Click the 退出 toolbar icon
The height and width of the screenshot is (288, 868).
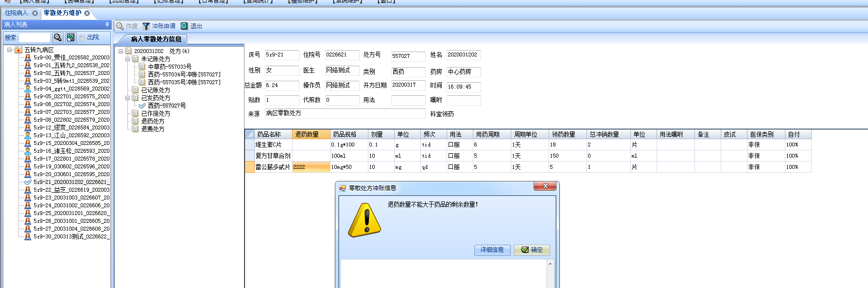click(x=184, y=26)
